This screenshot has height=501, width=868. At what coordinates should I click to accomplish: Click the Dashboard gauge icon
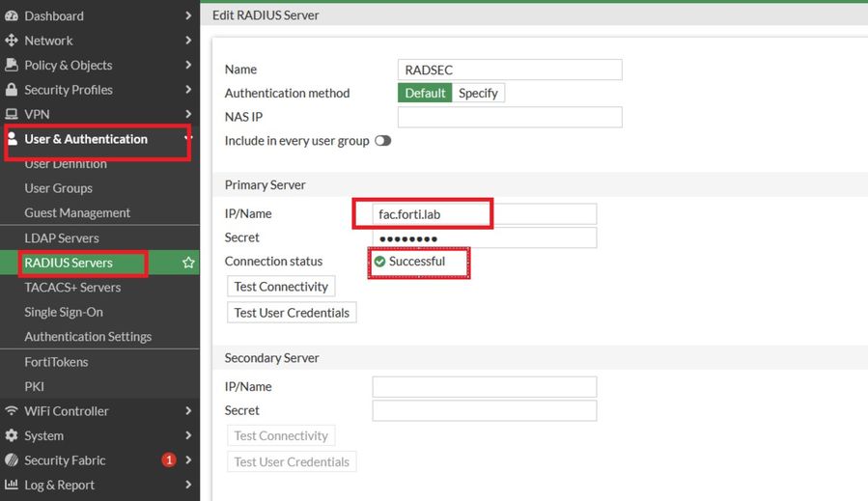click(11, 16)
